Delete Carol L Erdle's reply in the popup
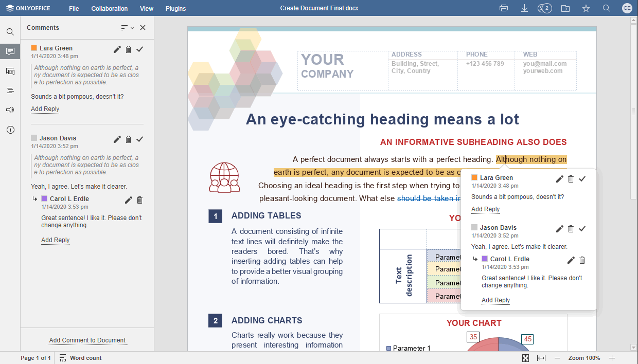This screenshot has height=364, width=638. tap(582, 260)
